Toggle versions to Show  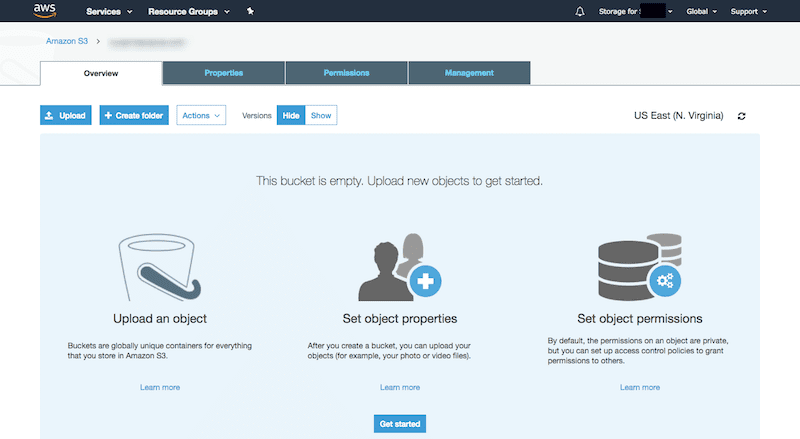click(320, 116)
